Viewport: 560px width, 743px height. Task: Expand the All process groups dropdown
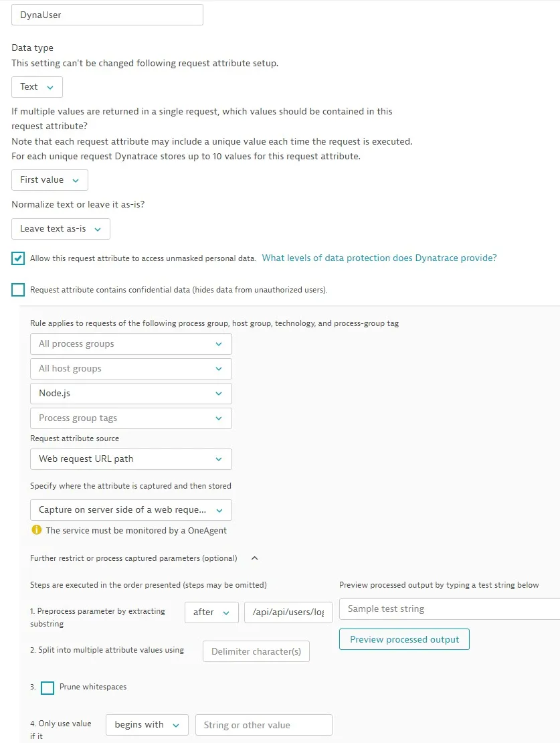pos(131,344)
